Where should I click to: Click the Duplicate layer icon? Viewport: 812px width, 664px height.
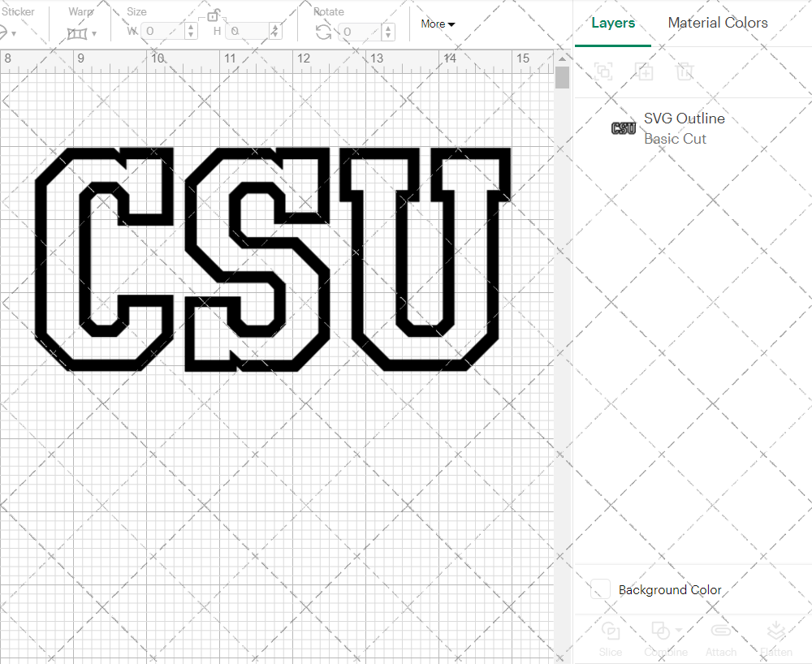(645, 71)
